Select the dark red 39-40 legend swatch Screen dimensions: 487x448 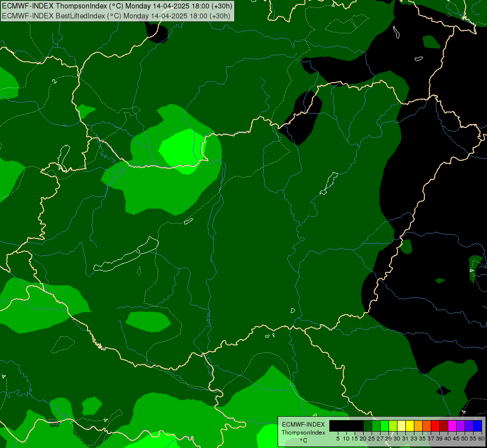click(x=444, y=426)
